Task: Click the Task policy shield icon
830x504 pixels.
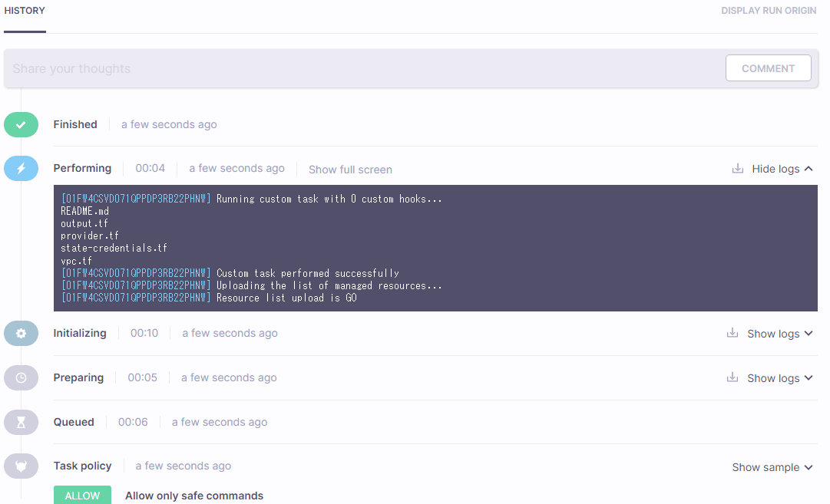Action: click(x=21, y=466)
